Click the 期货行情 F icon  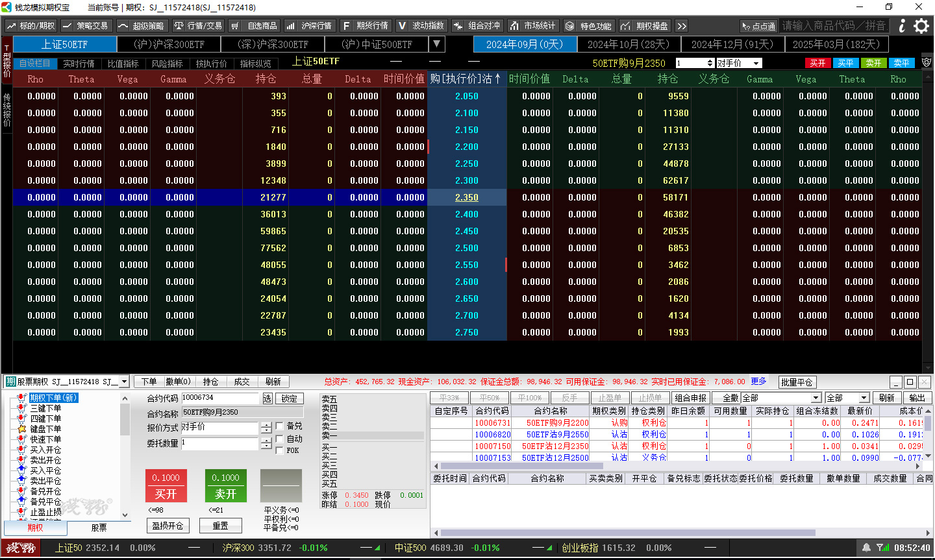pos(346,26)
